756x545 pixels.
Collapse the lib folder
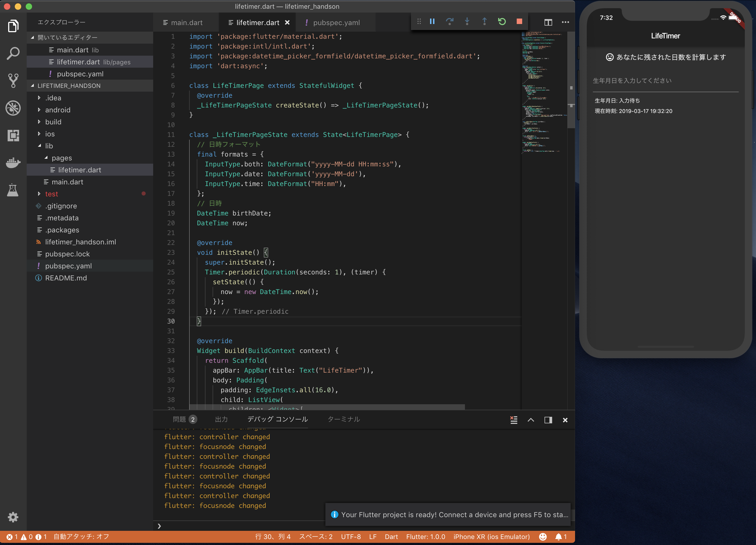pos(90,146)
